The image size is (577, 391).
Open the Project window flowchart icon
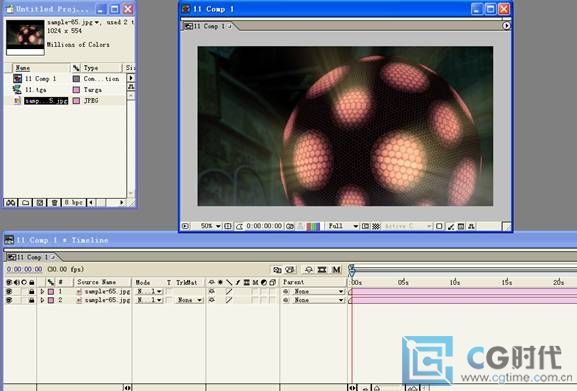tap(131, 87)
